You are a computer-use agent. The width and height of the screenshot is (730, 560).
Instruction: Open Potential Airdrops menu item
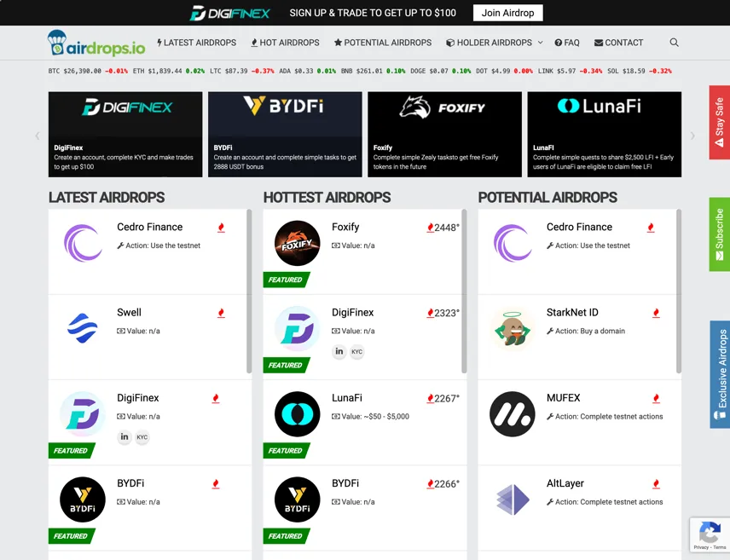[383, 43]
